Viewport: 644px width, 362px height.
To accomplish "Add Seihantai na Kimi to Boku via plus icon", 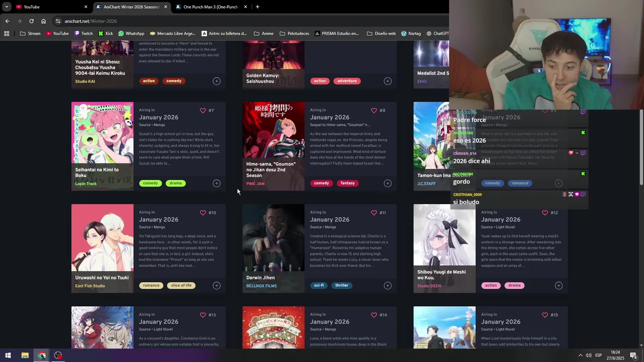I will pos(216,184).
